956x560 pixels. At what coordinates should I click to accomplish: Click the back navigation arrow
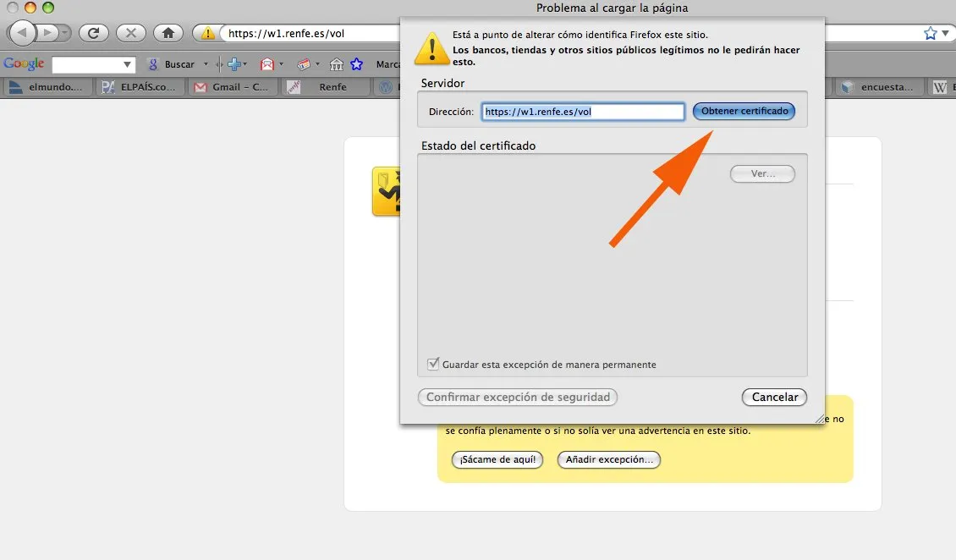coord(23,32)
